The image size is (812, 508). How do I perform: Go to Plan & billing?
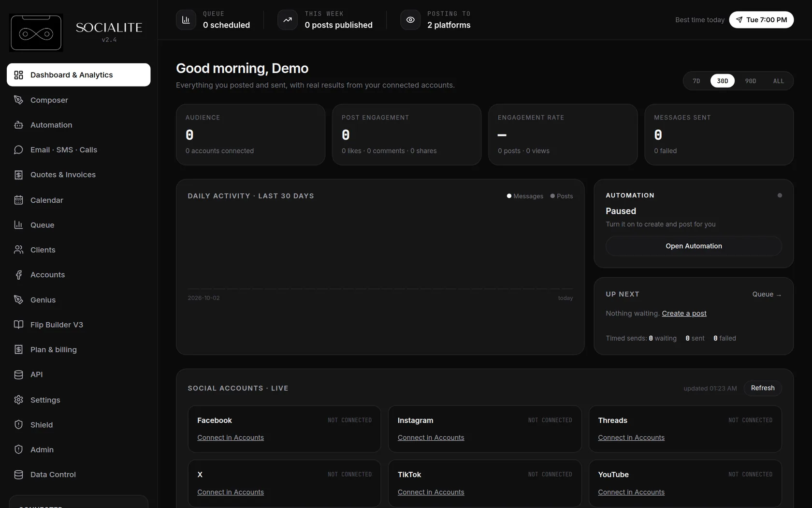(78, 350)
